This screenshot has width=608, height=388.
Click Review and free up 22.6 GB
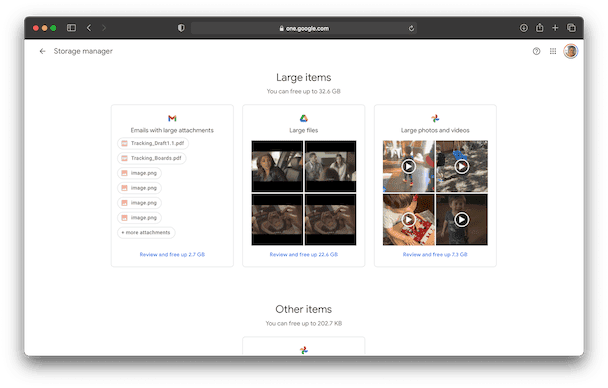point(304,255)
